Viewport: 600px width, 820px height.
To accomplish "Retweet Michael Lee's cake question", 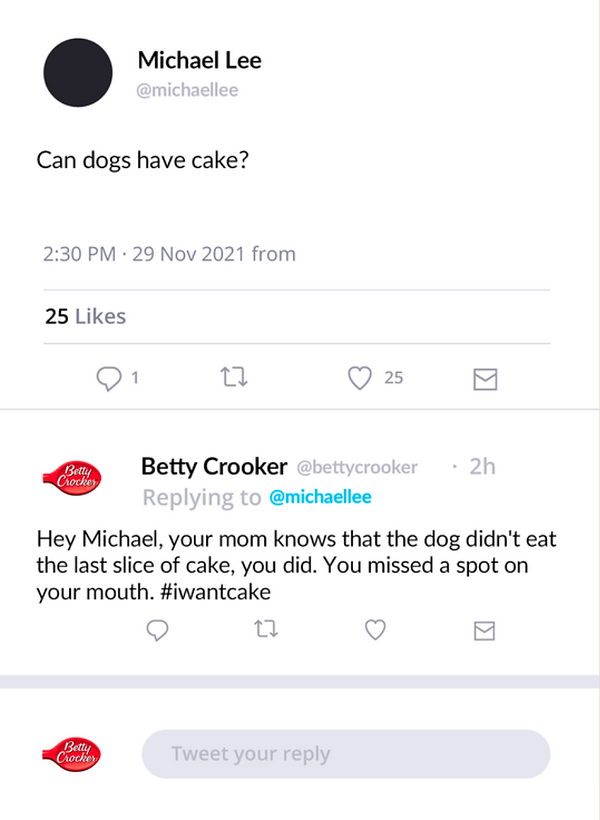I will (231, 378).
